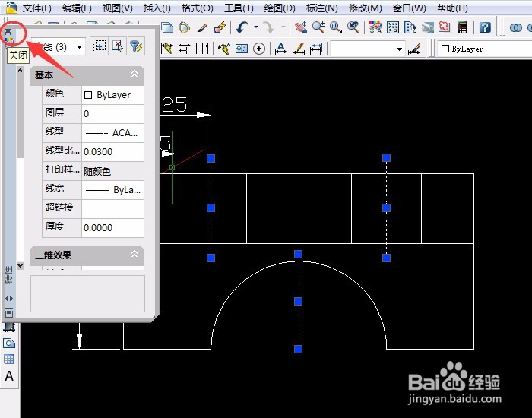Image resolution: width=532 pixels, height=418 pixels.
Task: Select the Continue dimension tool
Action: (202, 49)
